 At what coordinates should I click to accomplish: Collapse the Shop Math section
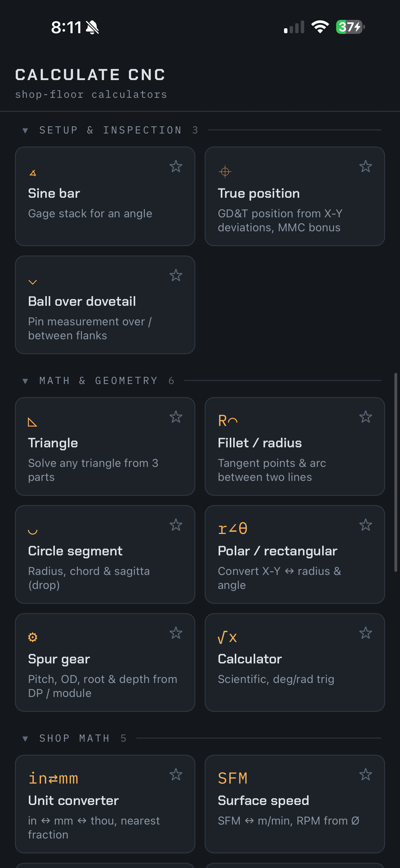coord(25,739)
